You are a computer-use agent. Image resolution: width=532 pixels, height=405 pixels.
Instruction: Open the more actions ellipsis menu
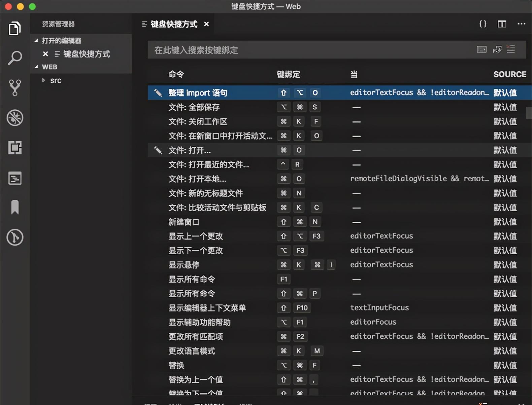point(521,24)
